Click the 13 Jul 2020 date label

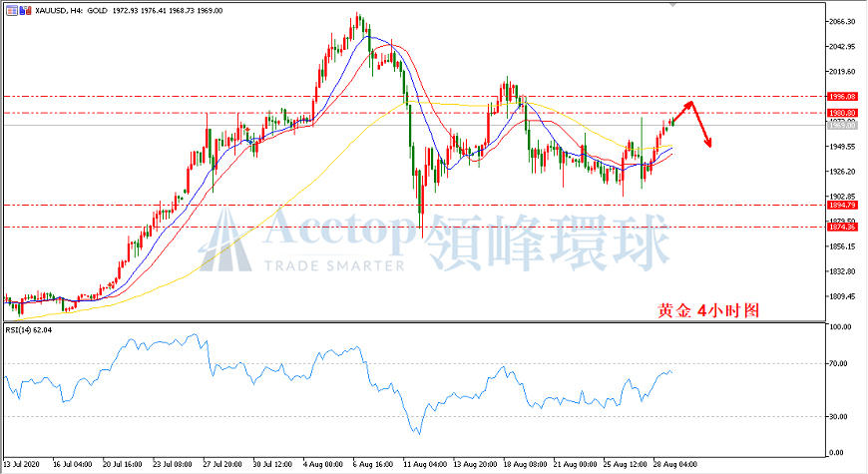22,464
